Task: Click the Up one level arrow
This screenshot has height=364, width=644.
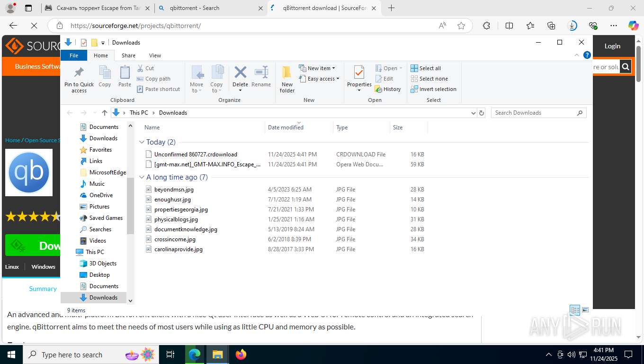Action: [105, 113]
